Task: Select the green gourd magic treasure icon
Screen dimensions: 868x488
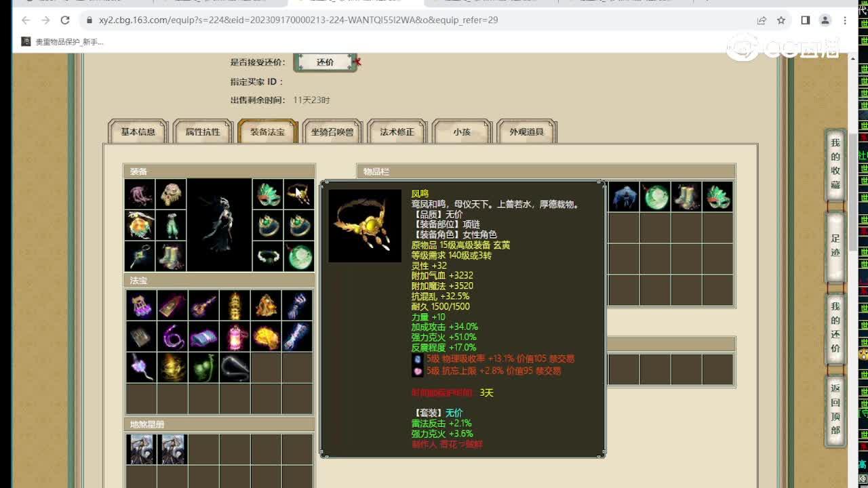Action: click(x=203, y=368)
